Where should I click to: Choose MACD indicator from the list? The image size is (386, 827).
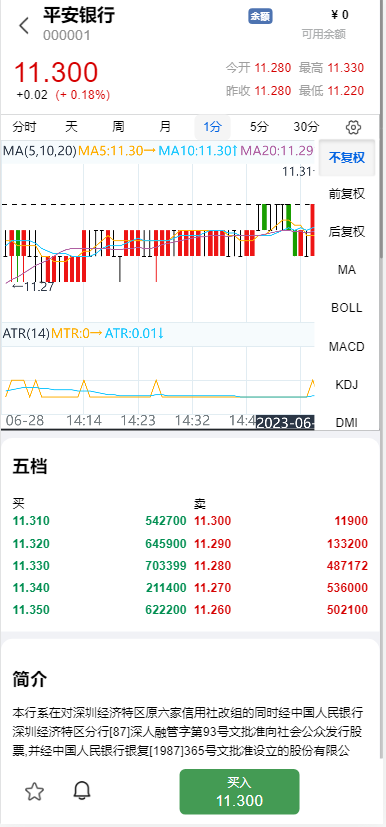(347, 347)
